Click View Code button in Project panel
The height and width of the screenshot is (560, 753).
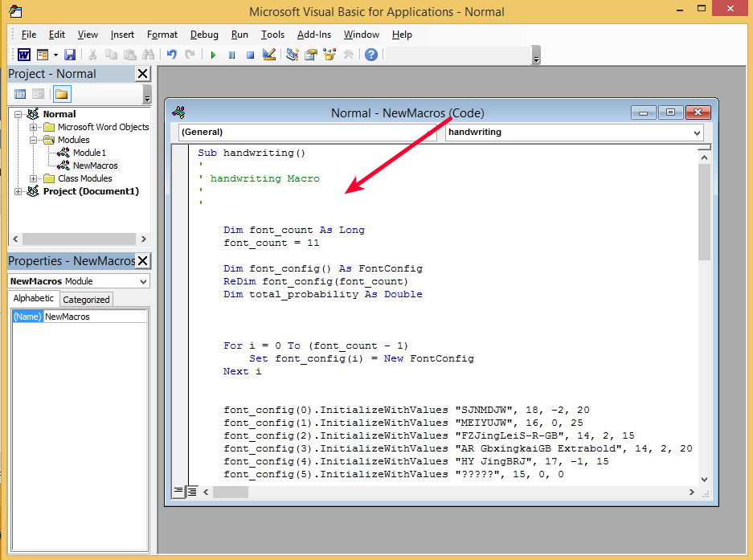(20, 94)
